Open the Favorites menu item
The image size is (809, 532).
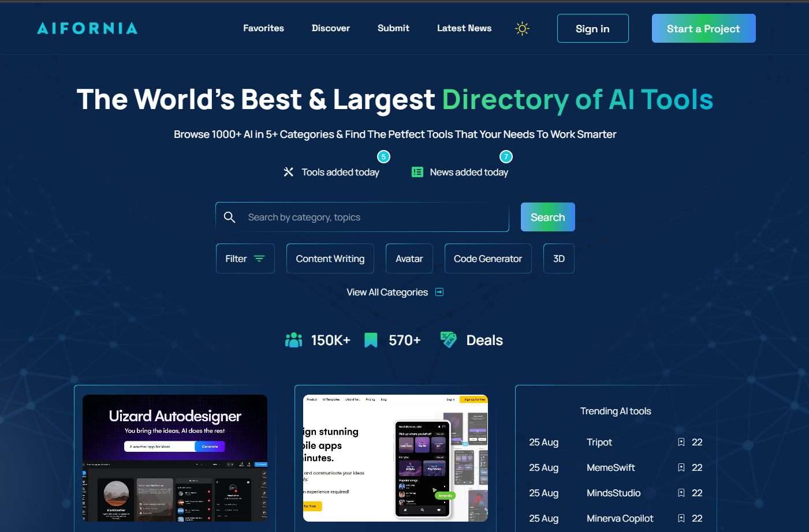[x=263, y=28]
